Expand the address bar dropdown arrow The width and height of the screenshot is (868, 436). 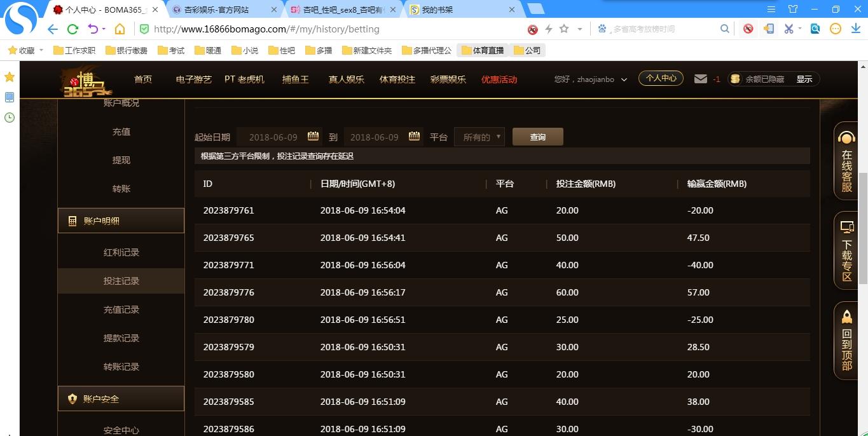pos(579,29)
